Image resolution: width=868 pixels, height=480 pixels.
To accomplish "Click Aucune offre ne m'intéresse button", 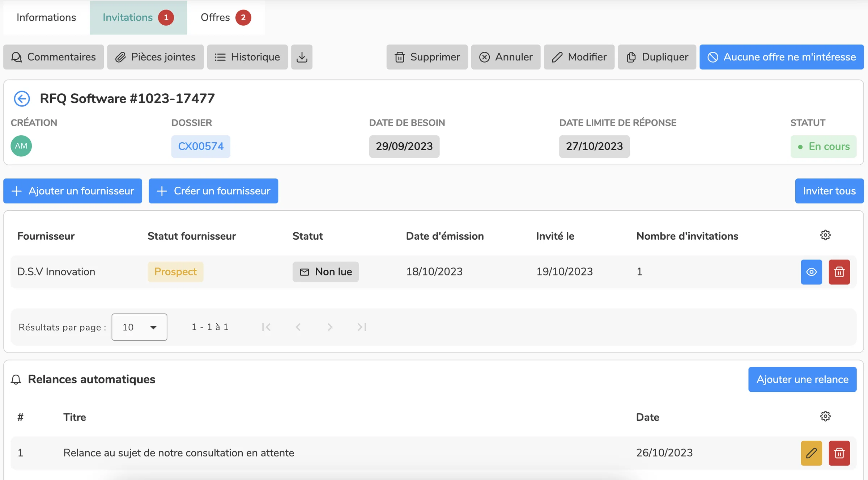I will point(782,57).
